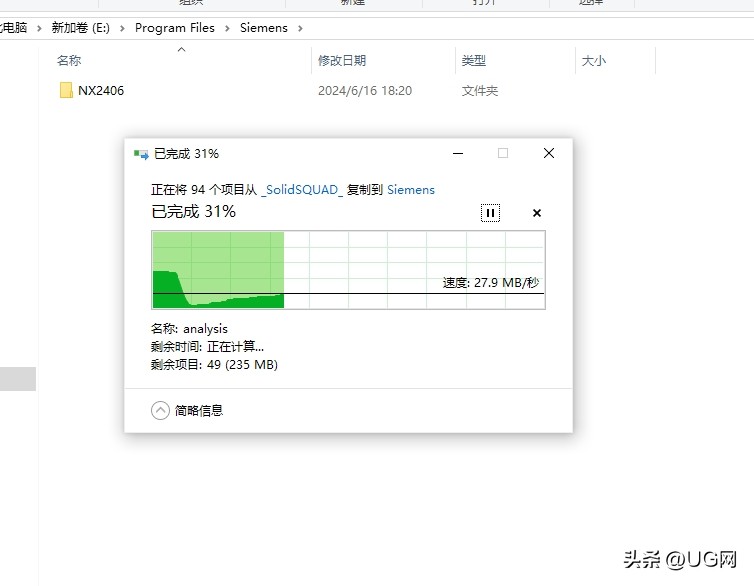Click the 速度: 27.9 MB/秒 label
754x586 pixels.
tap(491, 283)
